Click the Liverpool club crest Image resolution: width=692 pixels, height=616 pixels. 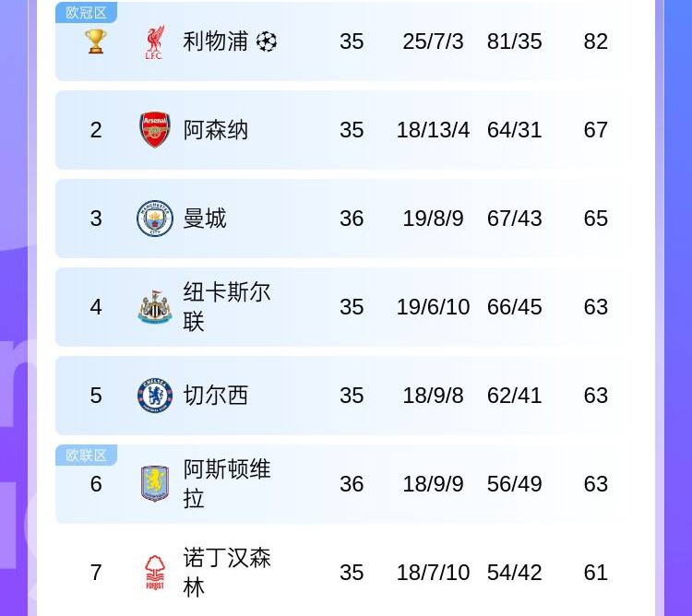[x=154, y=42]
